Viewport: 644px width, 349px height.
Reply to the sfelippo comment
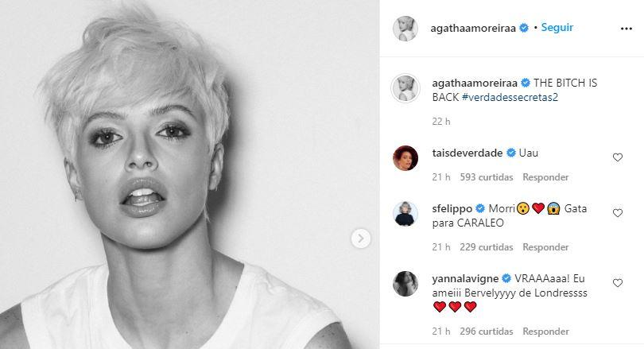[x=545, y=247]
